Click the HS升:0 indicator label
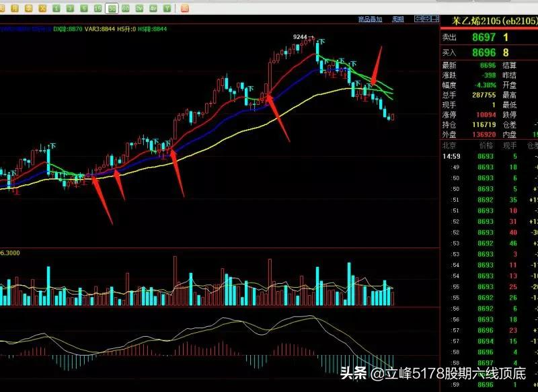The image size is (538, 392). [126, 29]
